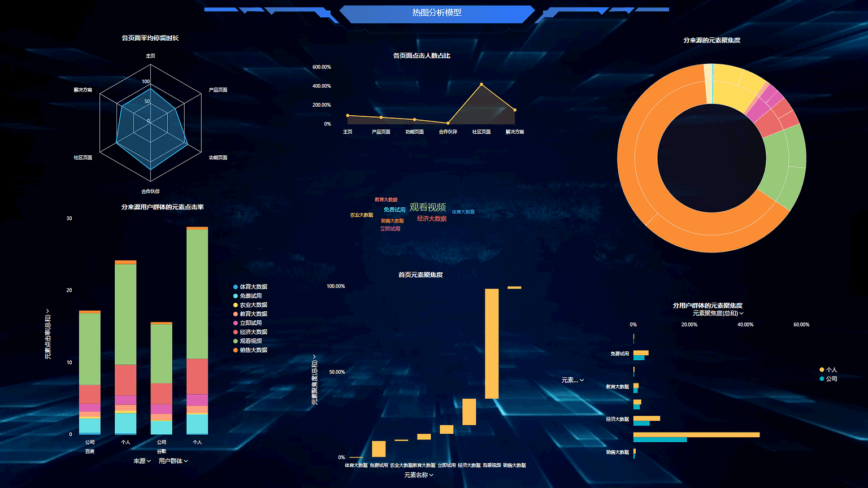This screenshot has height=488, width=868.
Task: Select 体育大数据 in the word cloud
Action: [463, 212]
